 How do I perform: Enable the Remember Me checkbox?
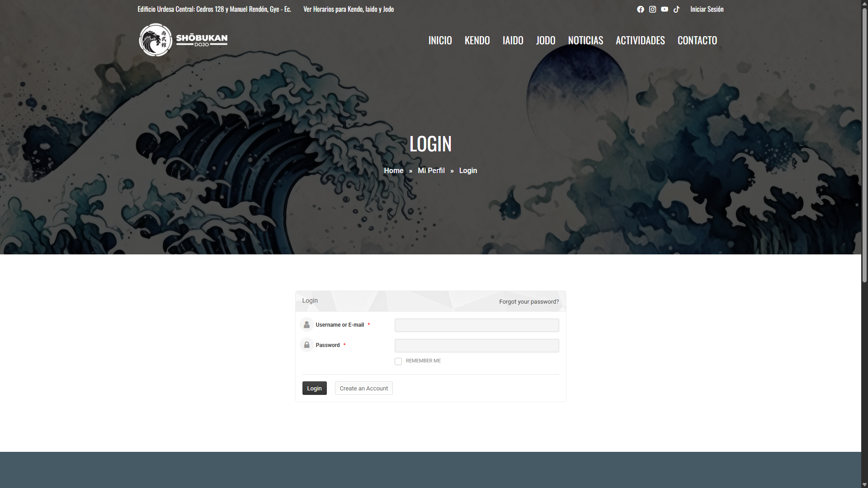coord(398,361)
